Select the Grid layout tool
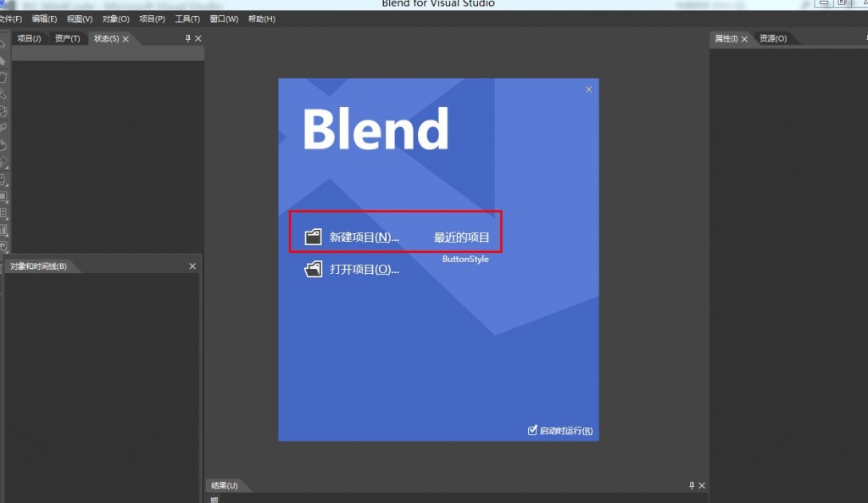Viewport: 868px width, 503px height. [x=3, y=213]
